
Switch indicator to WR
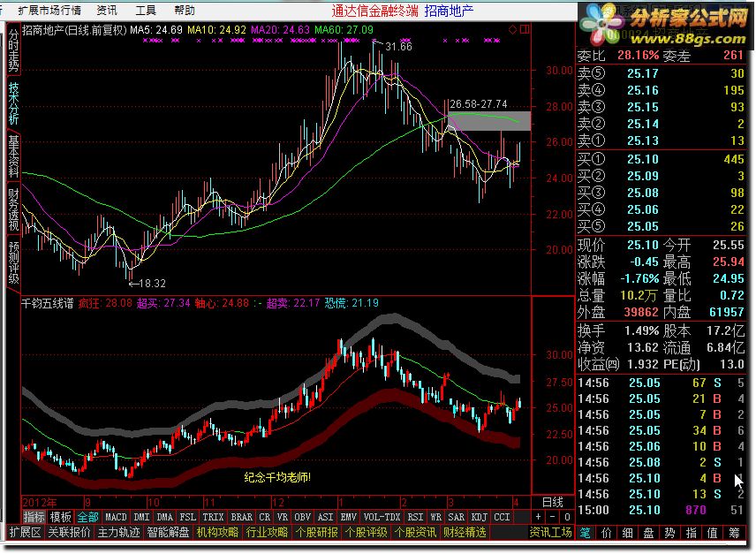[x=436, y=517]
